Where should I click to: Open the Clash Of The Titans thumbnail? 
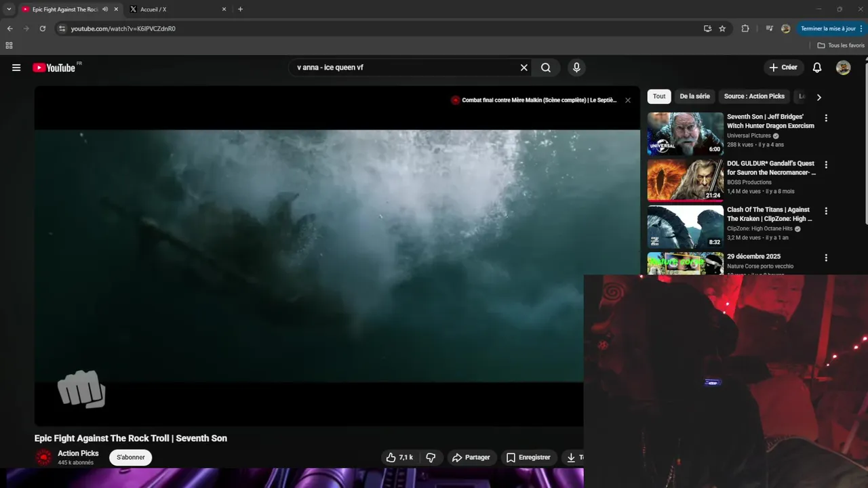[x=685, y=227]
